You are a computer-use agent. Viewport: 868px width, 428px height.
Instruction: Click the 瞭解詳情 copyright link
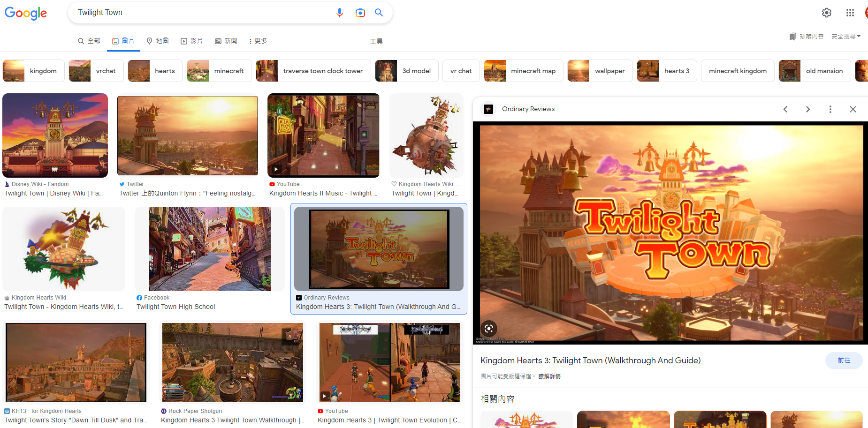point(549,376)
